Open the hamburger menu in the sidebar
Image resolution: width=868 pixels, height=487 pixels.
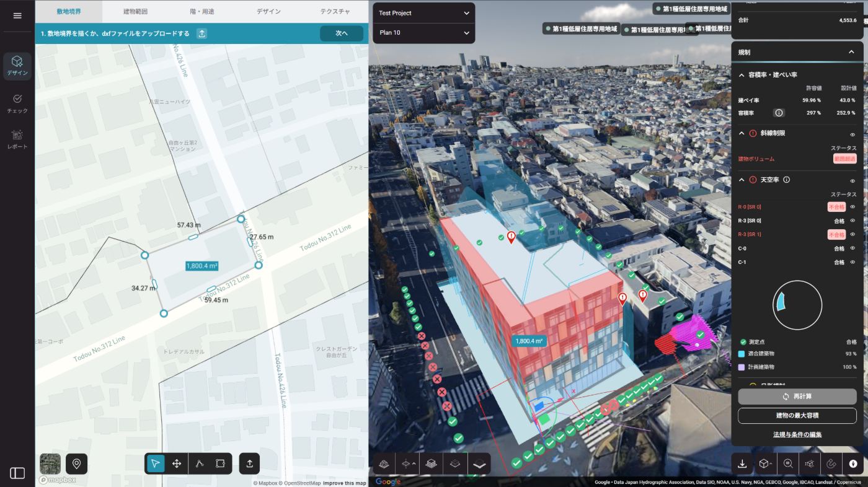pyautogui.click(x=17, y=15)
